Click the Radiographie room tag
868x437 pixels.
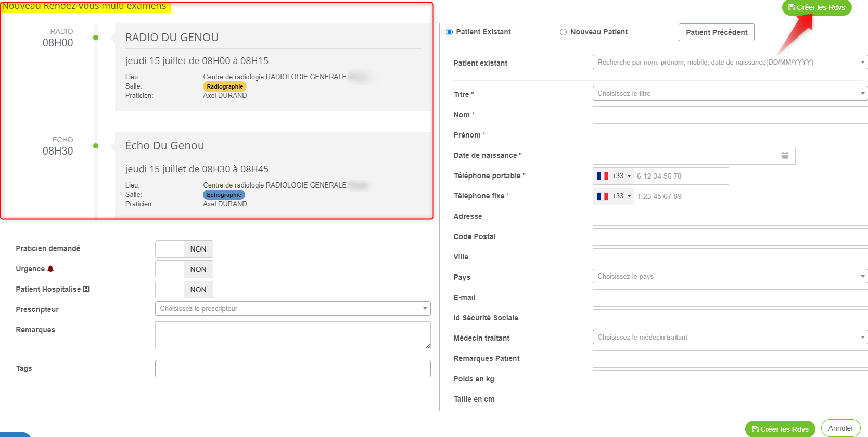point(225,86)
